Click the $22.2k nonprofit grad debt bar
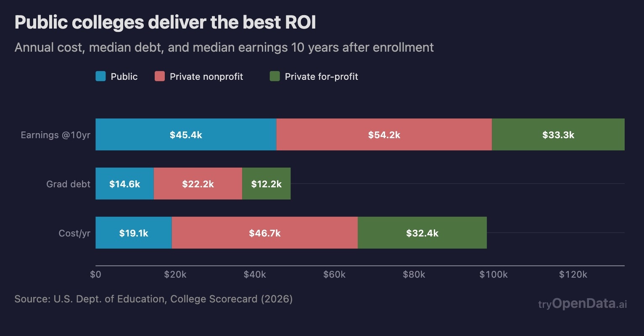The height and width of the screenshot is (336, 644). pos(198,184)
